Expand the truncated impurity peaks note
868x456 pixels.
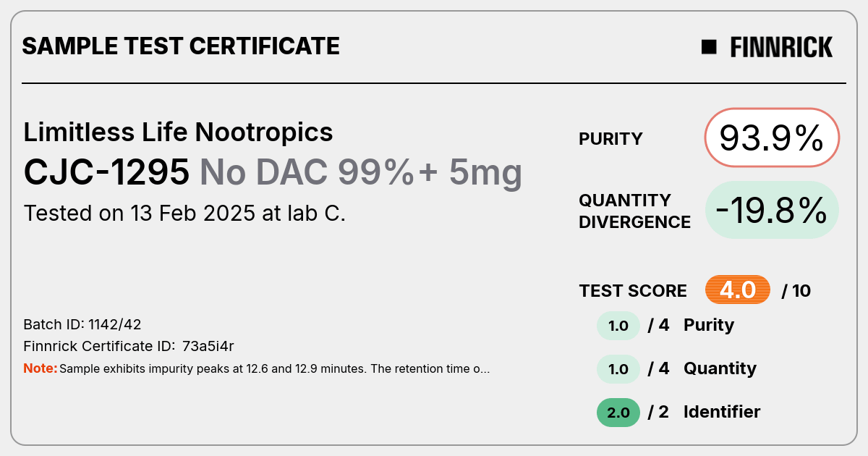(275, 368)
